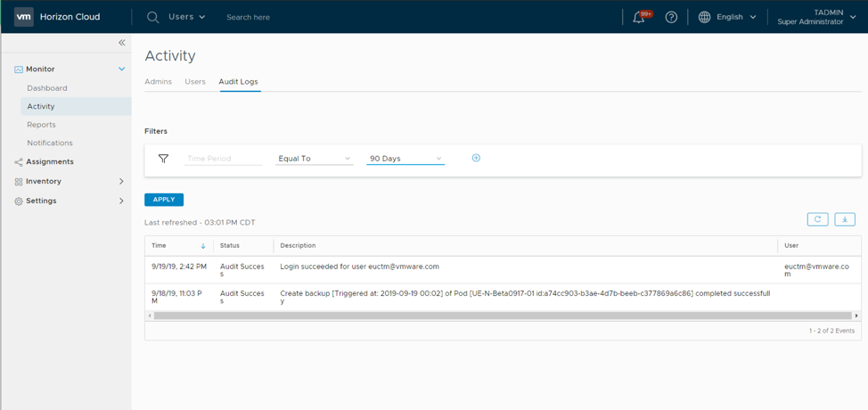The height and width of the screenshot is (410, 868).
Task: Select the Audit Logs tab
Action: pyautogui.click(x=238, y=82)
